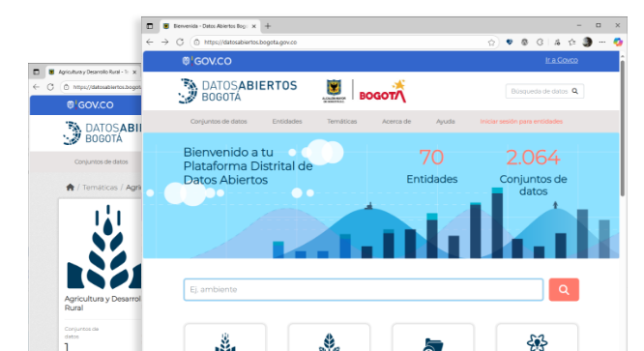Click the Datos Abiertos Bogotá logo in front window
Screen dimensions: 644x351
[238, 91]
